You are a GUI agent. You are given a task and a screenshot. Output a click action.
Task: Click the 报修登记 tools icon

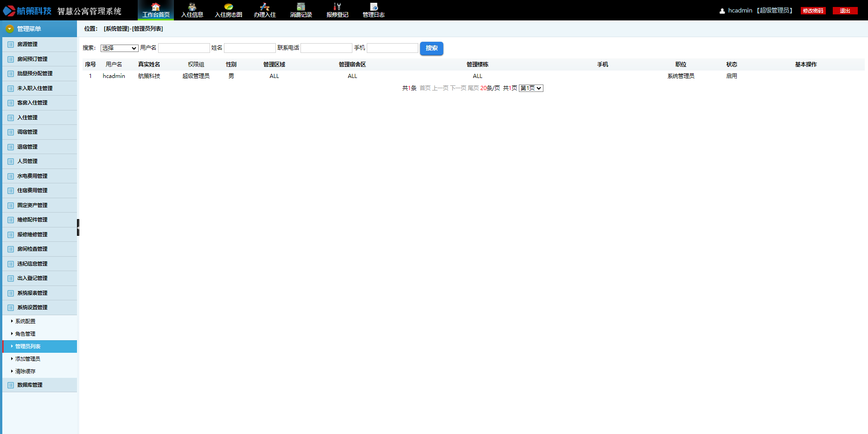[337, 6]
